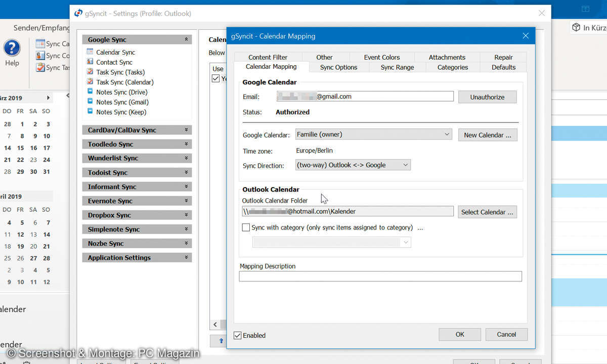Switch to the Categories tab
This screenshot has height=364, width=607.
[453, 67]
